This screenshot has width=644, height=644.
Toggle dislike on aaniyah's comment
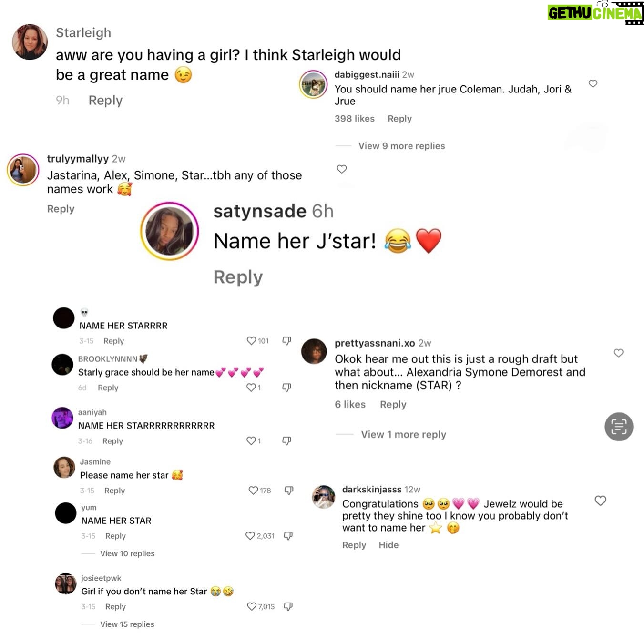point(286,441)
